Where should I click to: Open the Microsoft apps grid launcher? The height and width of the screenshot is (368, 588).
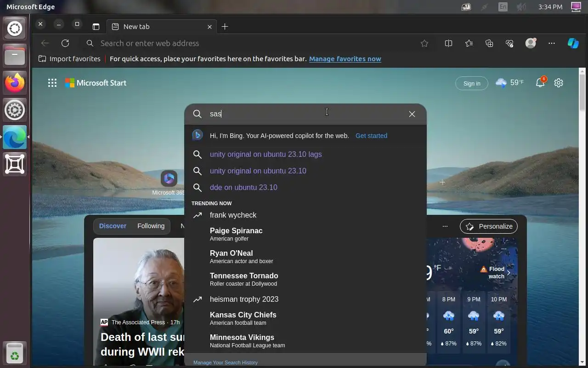(x=52, y=83)
